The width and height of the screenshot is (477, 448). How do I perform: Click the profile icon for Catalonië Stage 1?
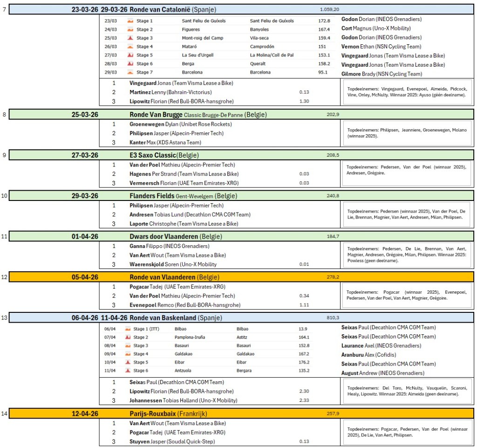(130, 21)
